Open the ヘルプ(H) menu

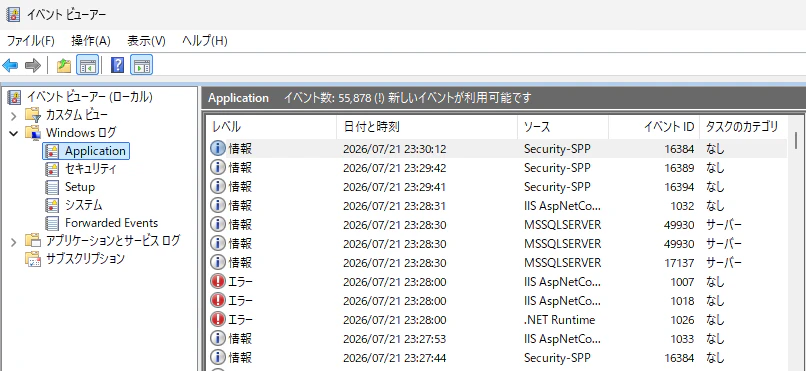click(205, 41)
